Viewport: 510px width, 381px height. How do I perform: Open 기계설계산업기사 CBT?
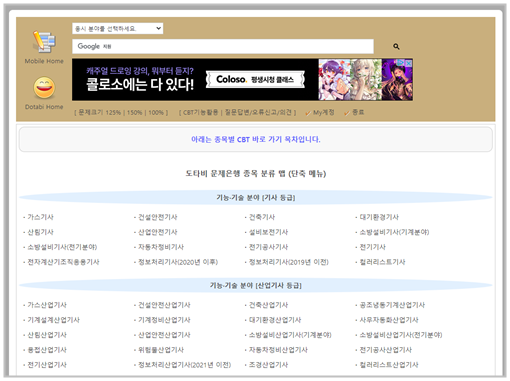tap(53, 320)
